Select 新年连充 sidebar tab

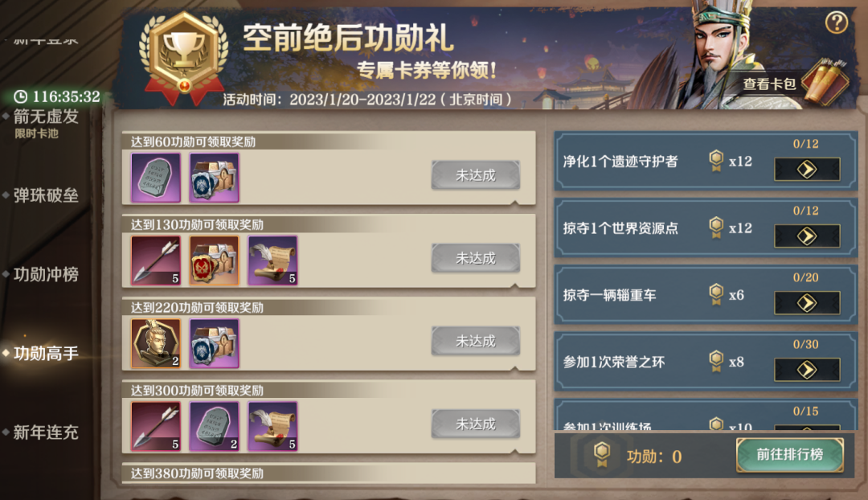click(x=46, y=432)
